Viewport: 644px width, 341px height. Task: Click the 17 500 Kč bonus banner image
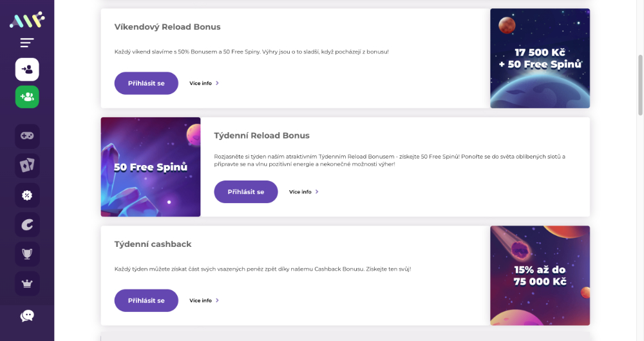pyautogui.click(x=540, y=59)
